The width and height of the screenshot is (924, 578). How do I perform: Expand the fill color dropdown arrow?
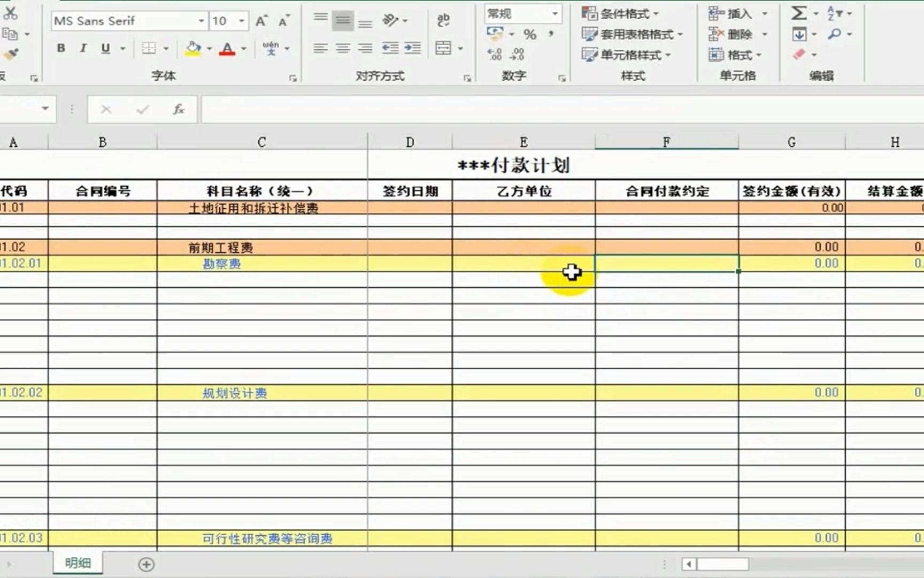tap(209, 49)
